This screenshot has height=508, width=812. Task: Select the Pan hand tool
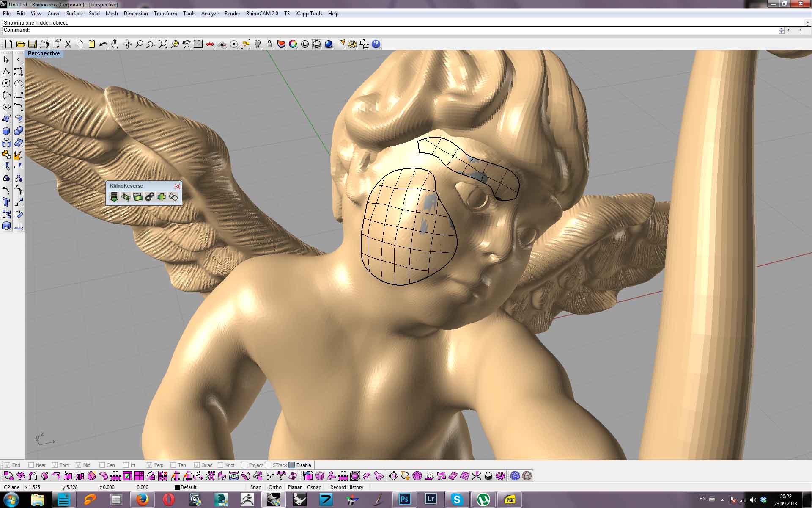click(115, 44)
